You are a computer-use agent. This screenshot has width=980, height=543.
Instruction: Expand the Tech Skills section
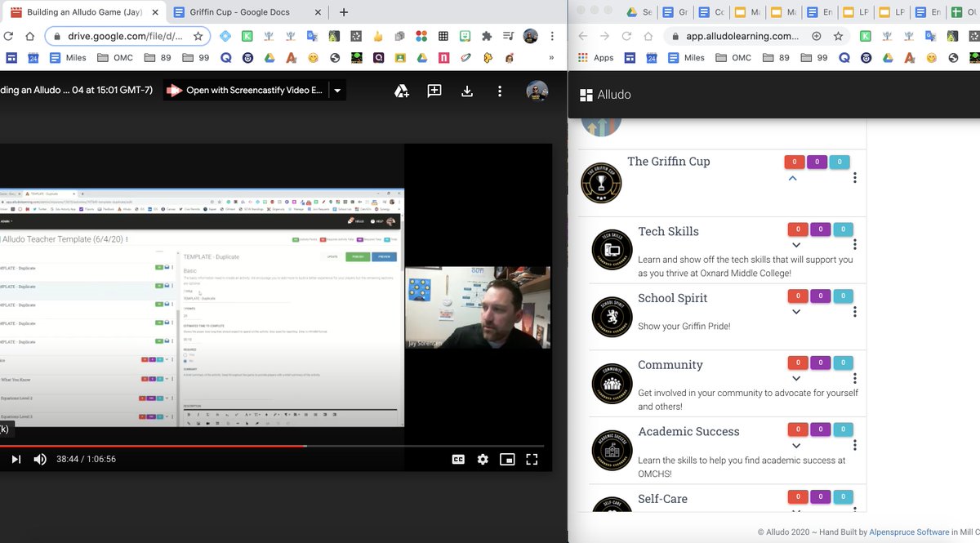pyautogui.click(x=796, y=245)
